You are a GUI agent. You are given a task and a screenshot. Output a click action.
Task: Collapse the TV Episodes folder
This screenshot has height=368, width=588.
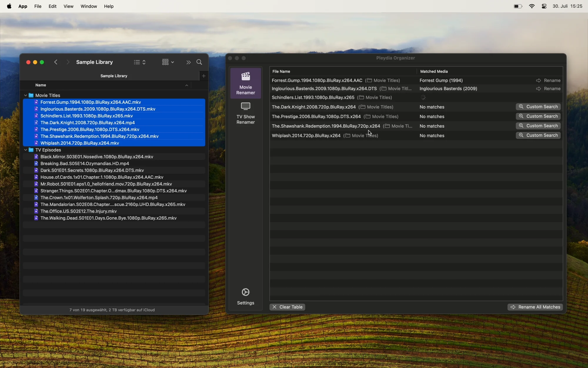click(26, 150)
